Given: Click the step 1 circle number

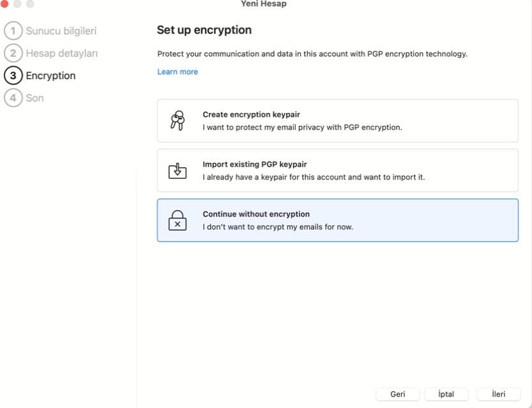Looking at the screenshot, I should [13, 31].
